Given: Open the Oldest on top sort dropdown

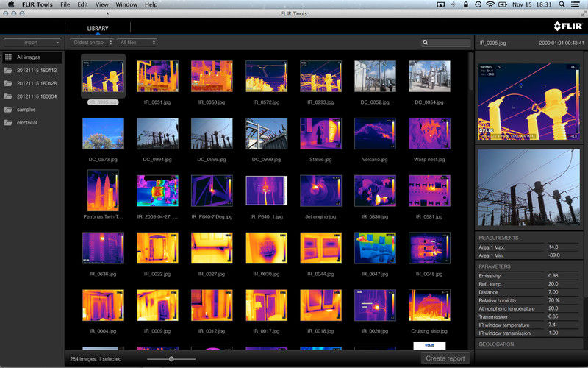Looking at the screenshot, I should pos(91,43).
